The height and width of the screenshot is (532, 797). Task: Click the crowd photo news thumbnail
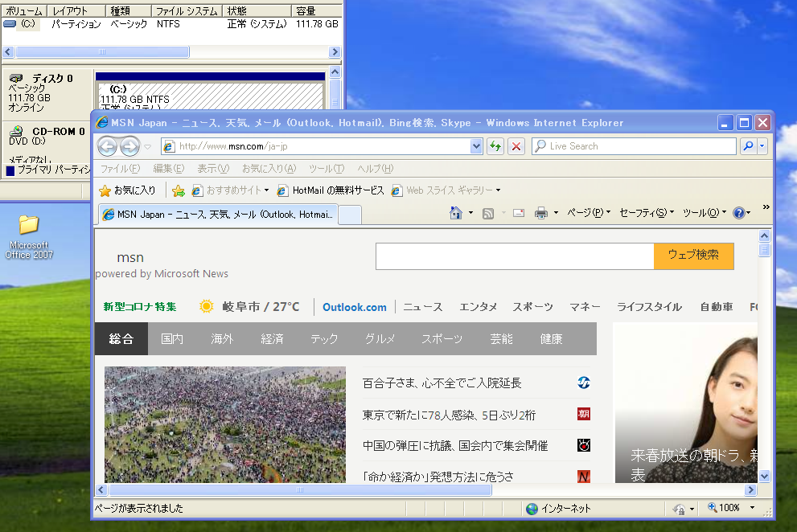click(224, 425)
